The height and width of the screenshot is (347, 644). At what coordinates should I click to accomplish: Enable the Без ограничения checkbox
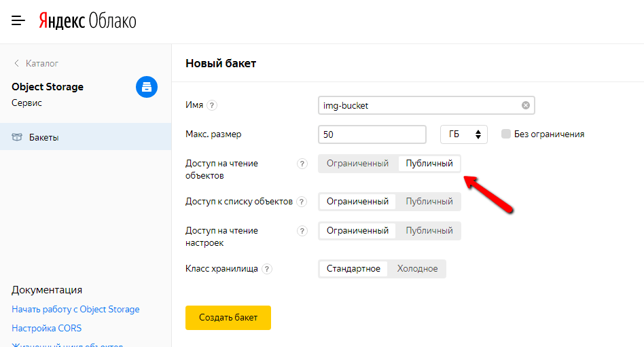click(505, 134)
